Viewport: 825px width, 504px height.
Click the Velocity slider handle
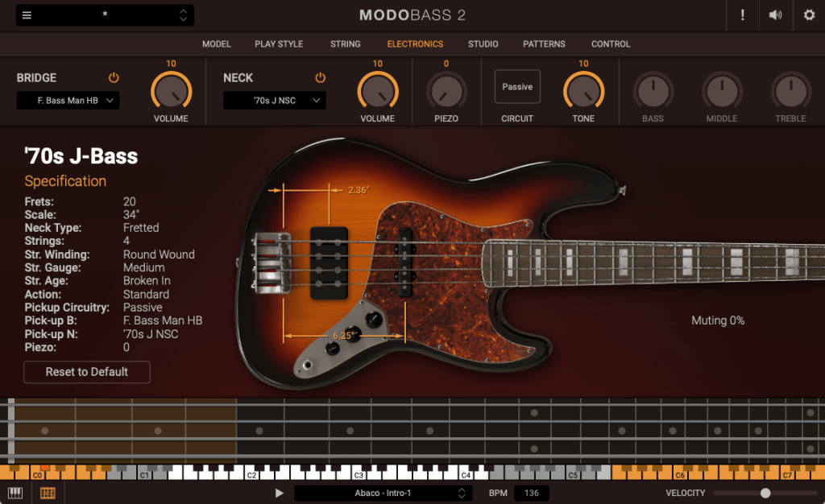pos(765,493)
